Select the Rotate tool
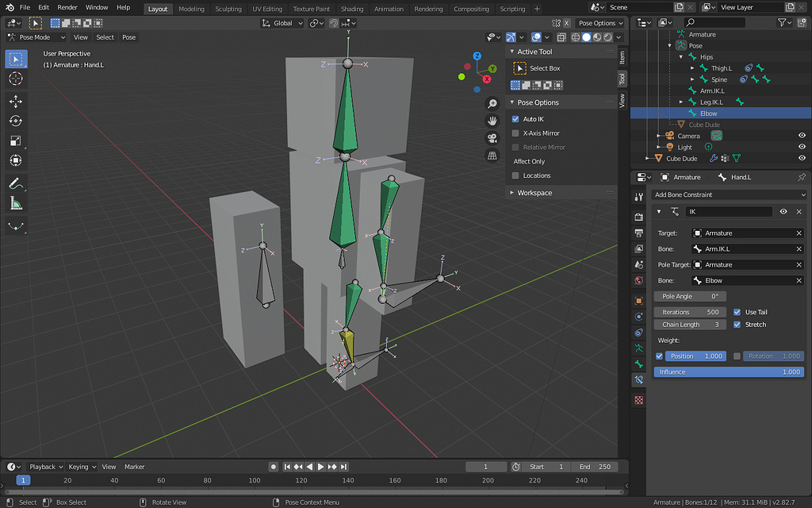 [x=16, y=121]
